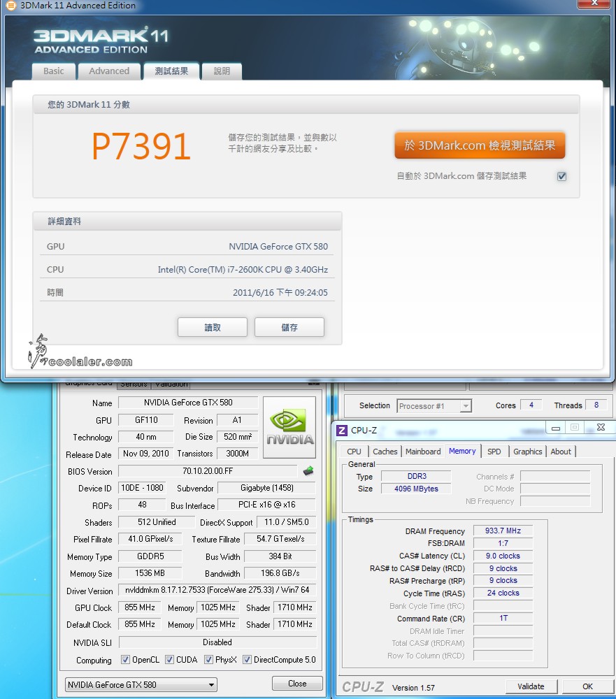Click the Memory Type field GDDR5
This screenshot has width=616, height=699.
click(150, 556)
